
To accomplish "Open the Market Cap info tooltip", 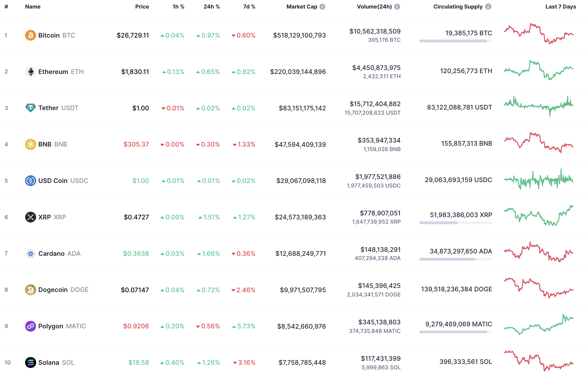I will coord(322,7).
